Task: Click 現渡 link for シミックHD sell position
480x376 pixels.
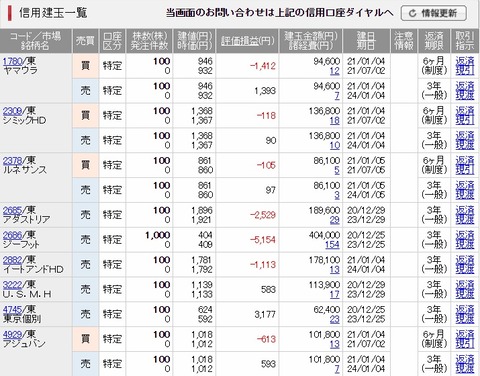Action: click(465, 145)
